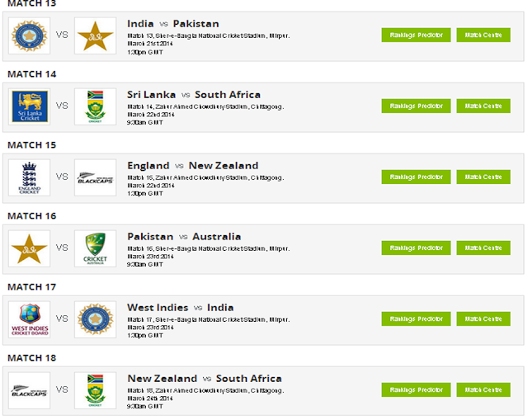Open Rankings Predictor for India vs Pakistan
This screenshot has width=528, height=420.
(416, 35)
